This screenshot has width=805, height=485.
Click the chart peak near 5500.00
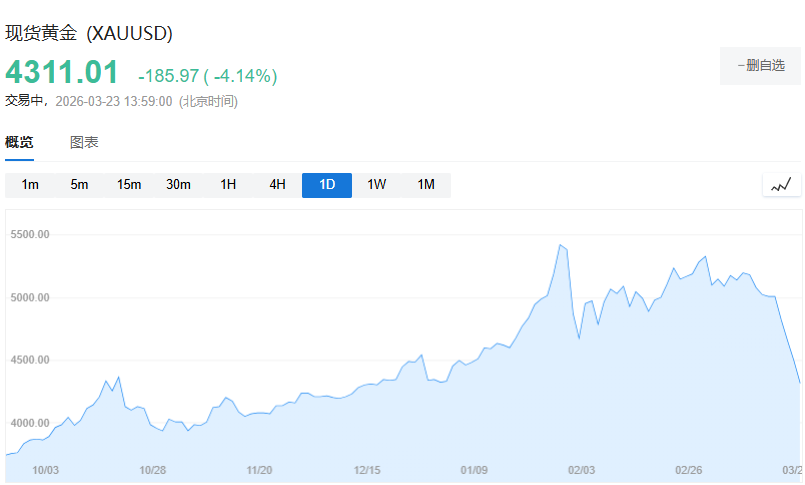pyautogui.click(x=560, y=245)
